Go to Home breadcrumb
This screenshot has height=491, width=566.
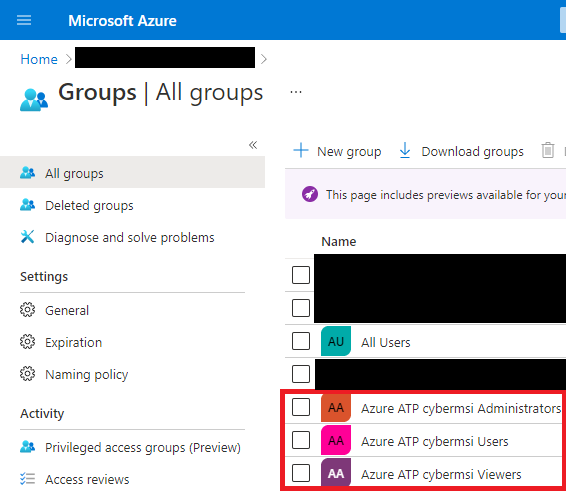point(39,59)
